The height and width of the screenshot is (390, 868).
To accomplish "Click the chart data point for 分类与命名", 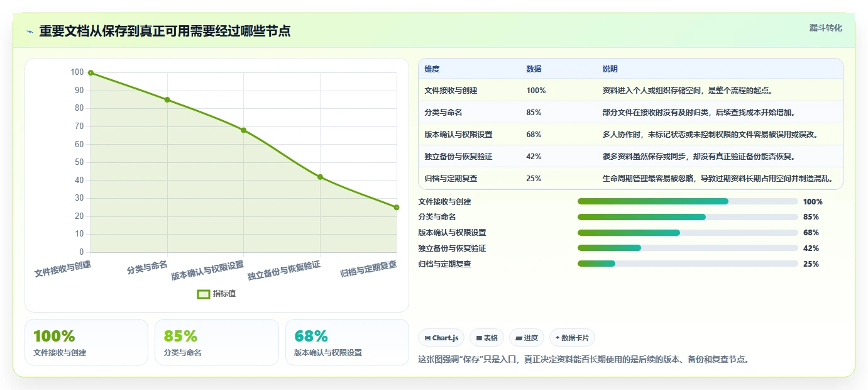I will pyautogui.click(x=167, y=99).
